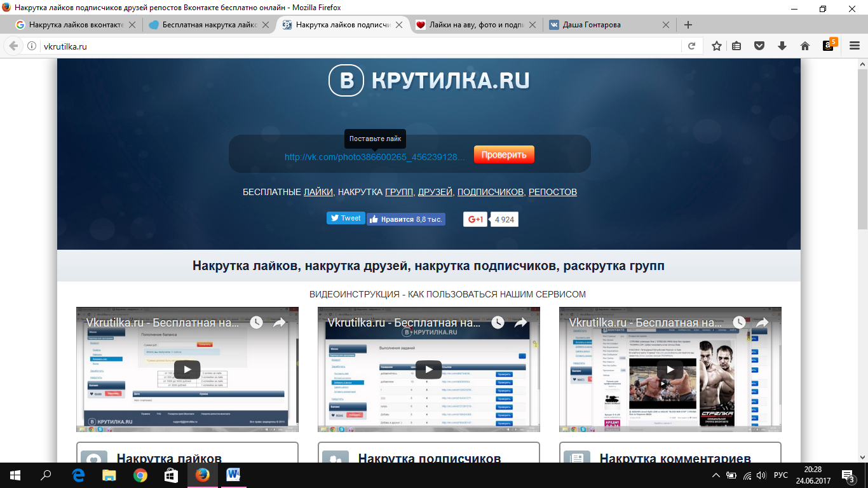This screenshot has width=868, height=488.
Task: Open the Amazon add-on toolbar icon
Action: (829, 45)
